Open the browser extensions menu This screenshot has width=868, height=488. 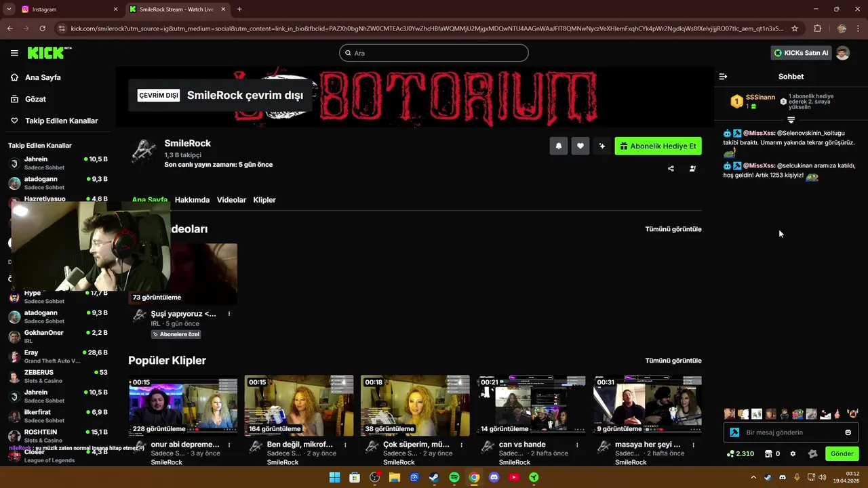point(817,28)
